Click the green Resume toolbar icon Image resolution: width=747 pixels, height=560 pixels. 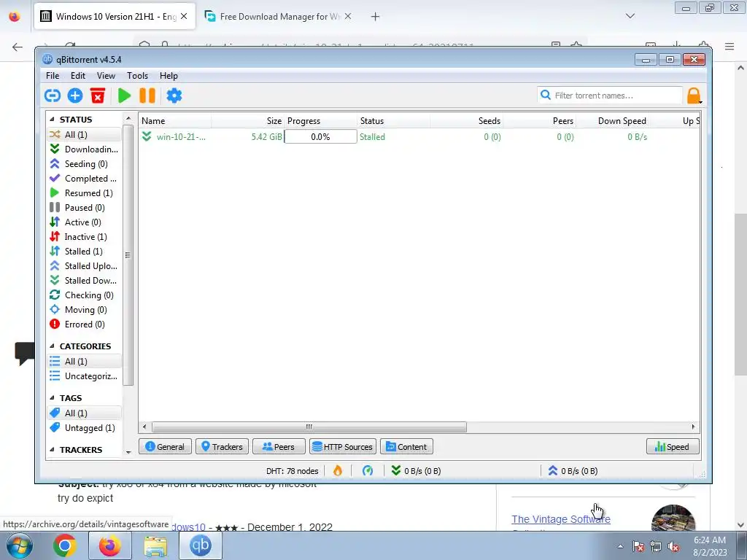pyautogui.click(x=124, y=96)
